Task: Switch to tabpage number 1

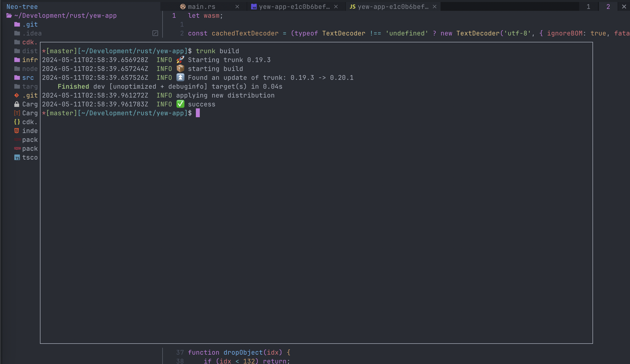Action: click(x=588, y=7)
